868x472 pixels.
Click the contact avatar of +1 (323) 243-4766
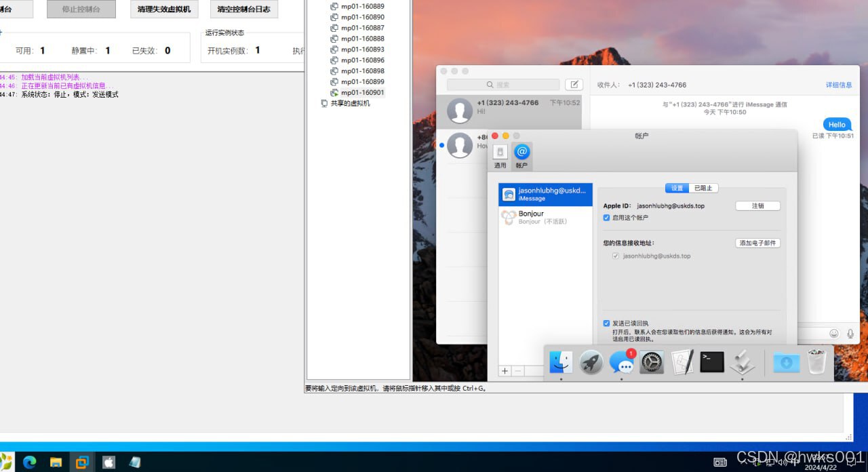click(x=460, y=111)
